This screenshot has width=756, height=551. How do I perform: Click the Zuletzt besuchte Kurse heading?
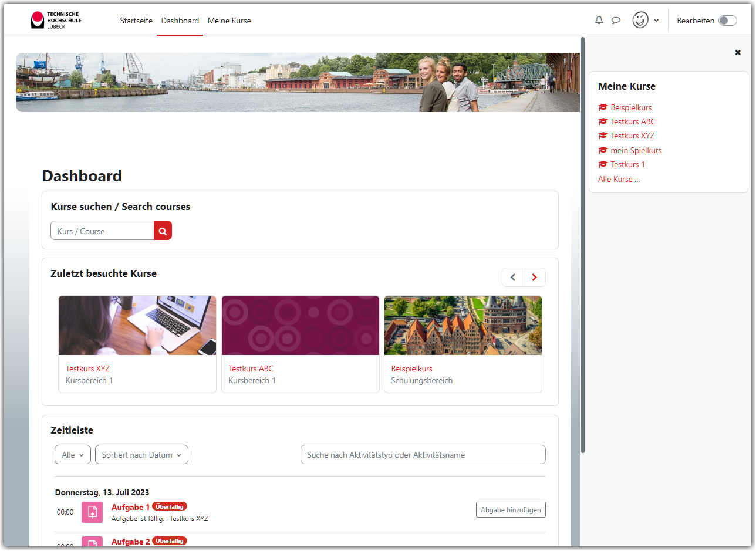tap(104, 273)
